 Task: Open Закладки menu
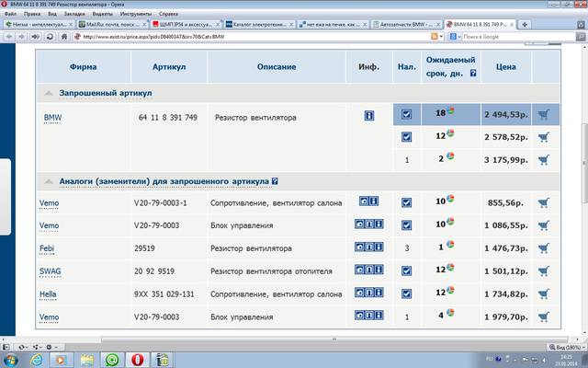pyautogui.click(x=74, y=14)
